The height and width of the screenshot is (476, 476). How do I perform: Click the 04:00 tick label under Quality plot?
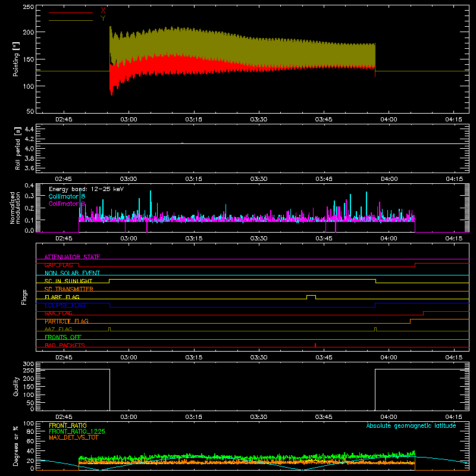389,417
